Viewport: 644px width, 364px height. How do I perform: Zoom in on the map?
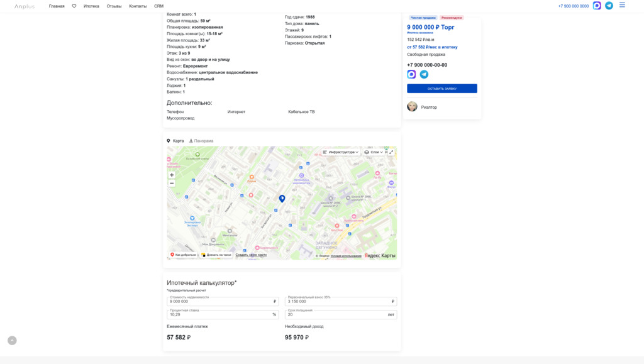click(x=172, y=175)
